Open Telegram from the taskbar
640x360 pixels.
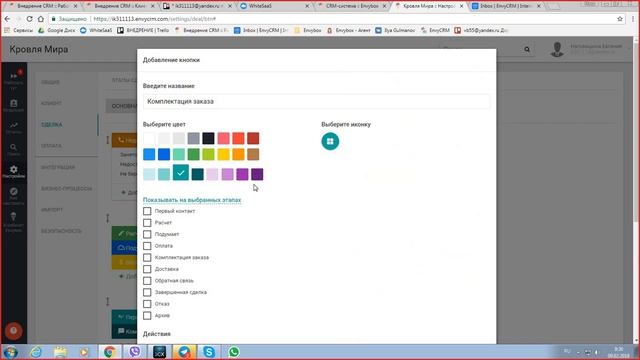click(x=184, y=352)
